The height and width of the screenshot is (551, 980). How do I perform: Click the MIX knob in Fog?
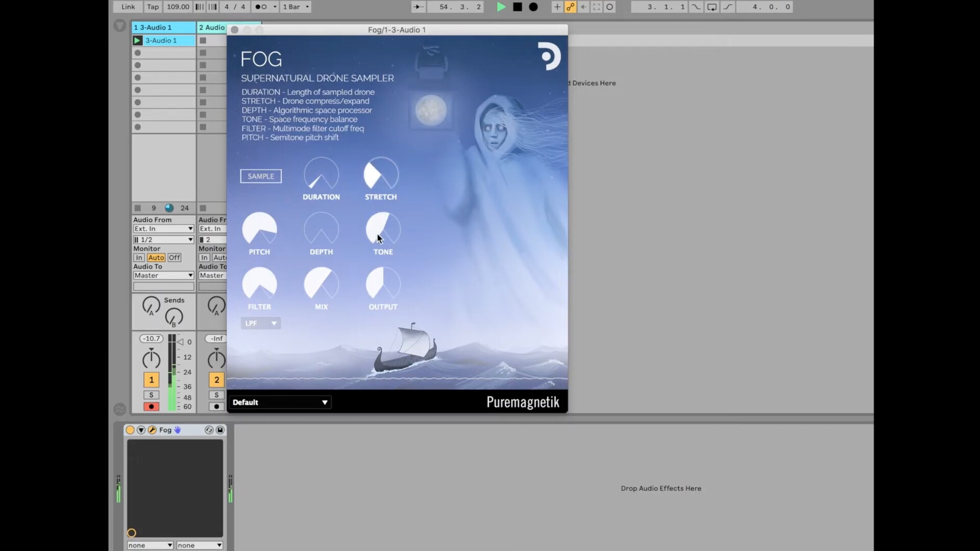coord(321,284)
